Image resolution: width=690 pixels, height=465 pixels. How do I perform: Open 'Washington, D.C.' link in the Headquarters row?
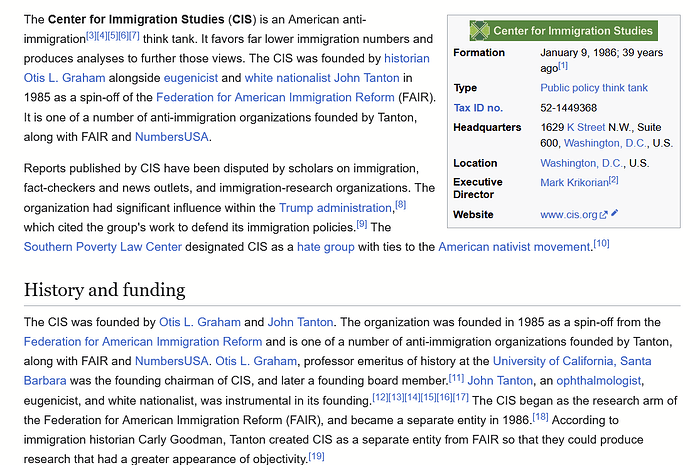pyautogui.click(x=605, y=143)
